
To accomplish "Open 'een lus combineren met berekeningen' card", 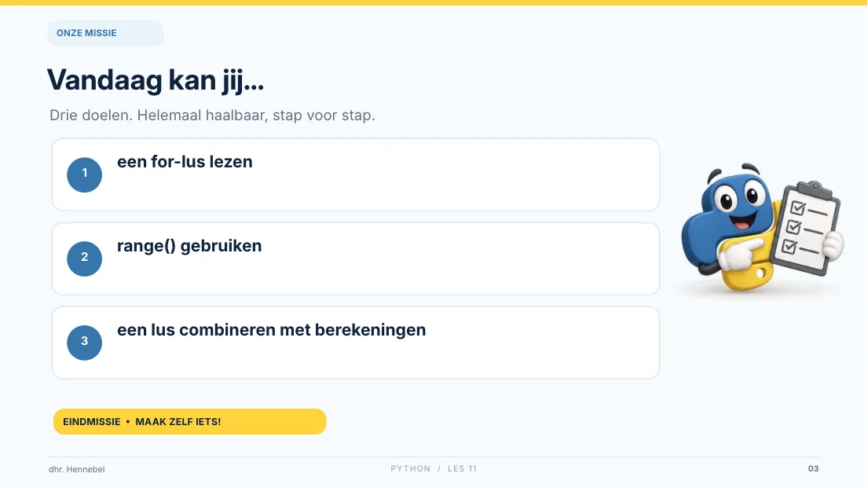I will (355, 343).
